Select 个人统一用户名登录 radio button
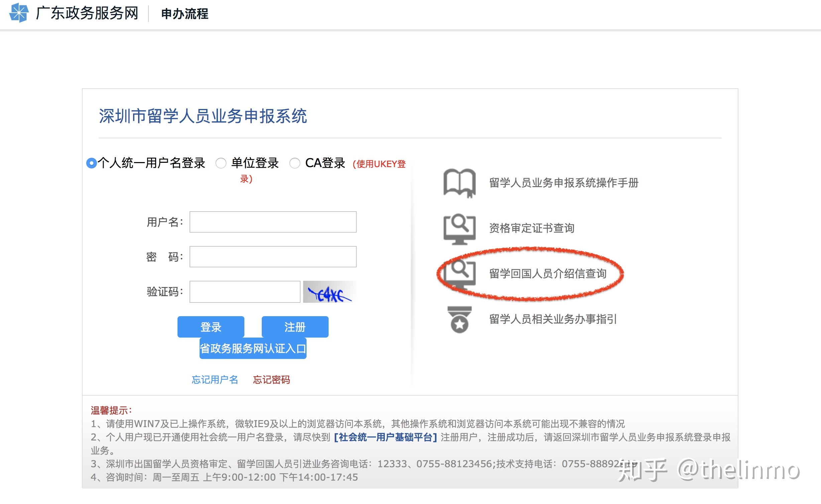Image resolution: width=821 pixels, height=504 pixels. click(91, 163)
